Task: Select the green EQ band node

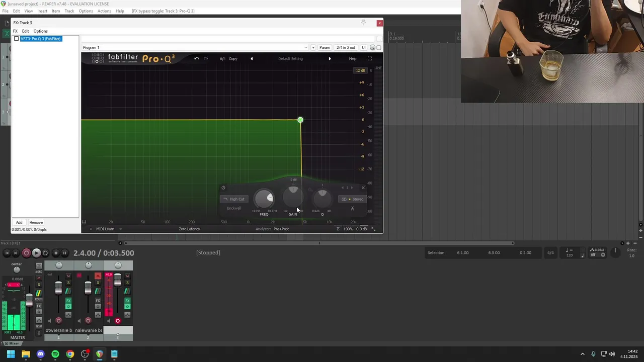Action: click(x=300, y=120)
